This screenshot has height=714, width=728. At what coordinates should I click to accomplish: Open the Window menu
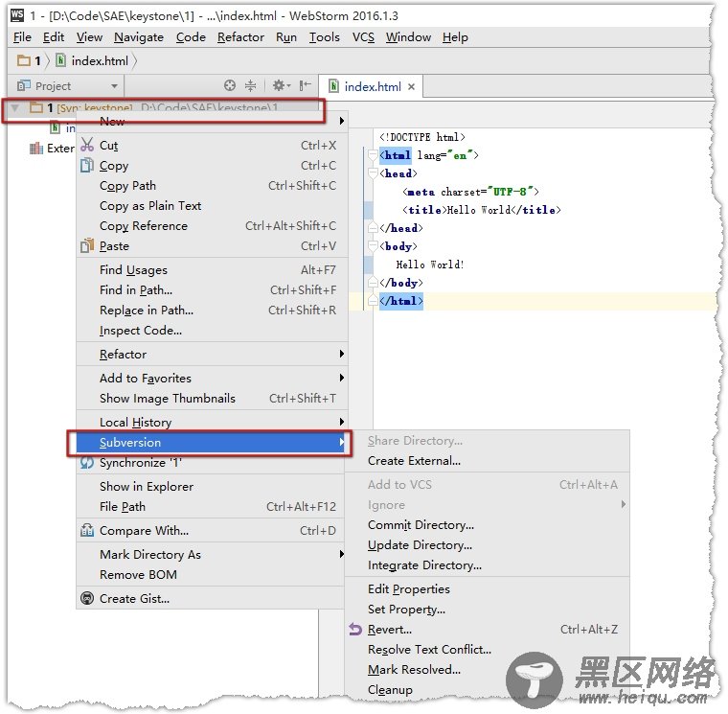point(408,37)
